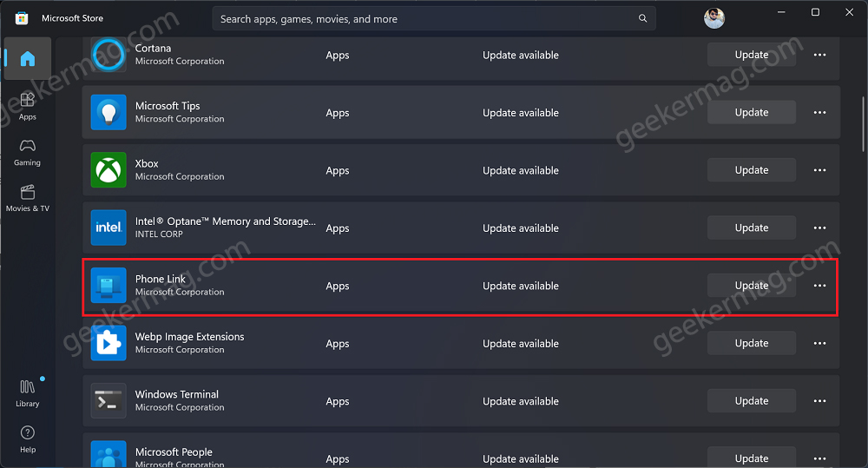Update the Xbox app

click(x=752, y=170)
